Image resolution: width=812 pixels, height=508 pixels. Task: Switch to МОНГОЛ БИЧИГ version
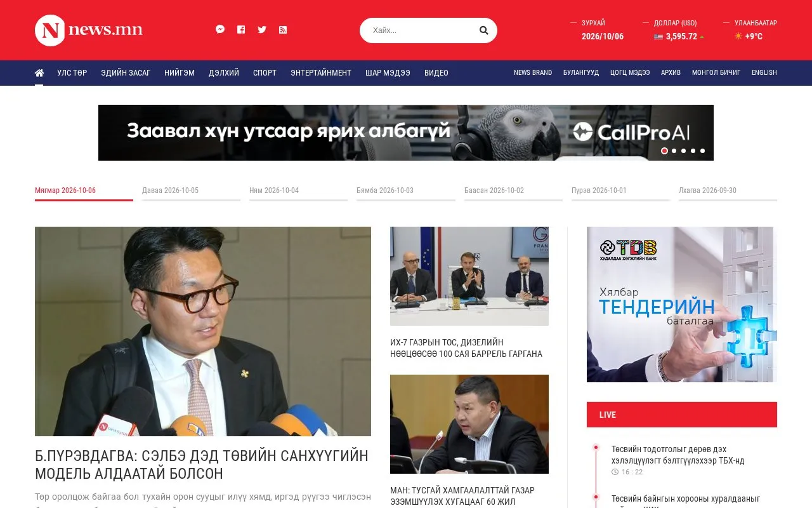[x=716, y=73]
